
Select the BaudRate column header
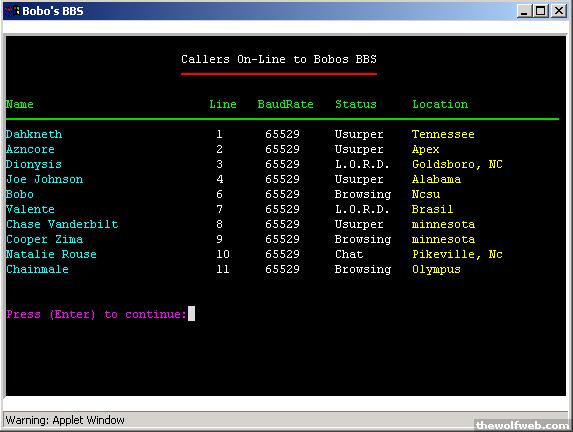[x=285, y=105]
